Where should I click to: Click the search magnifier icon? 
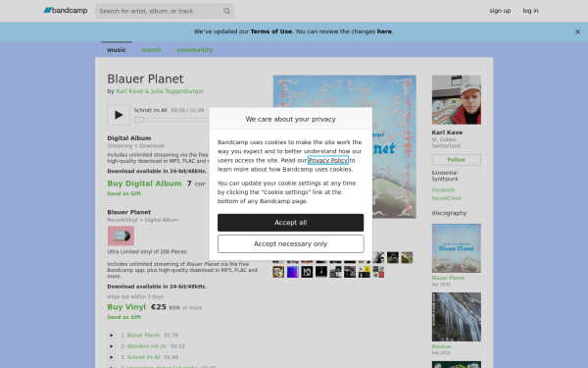point(226,11)
